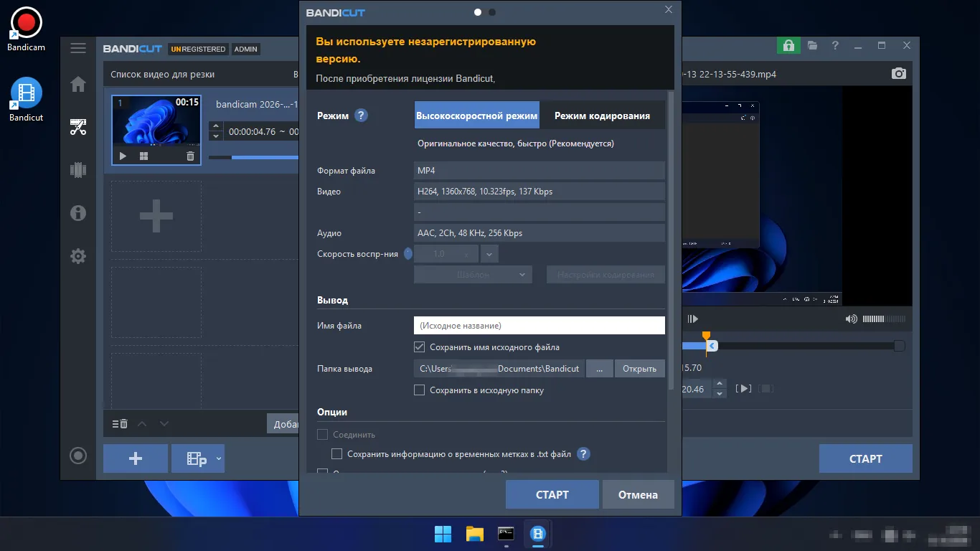Browse output folder with the "..." button

pos(599,369)
